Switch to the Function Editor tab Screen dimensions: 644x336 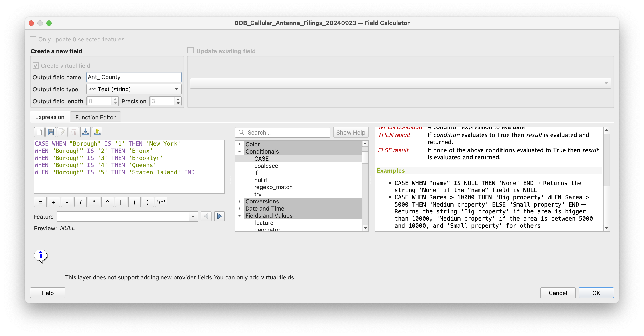(x=95, y=117)
